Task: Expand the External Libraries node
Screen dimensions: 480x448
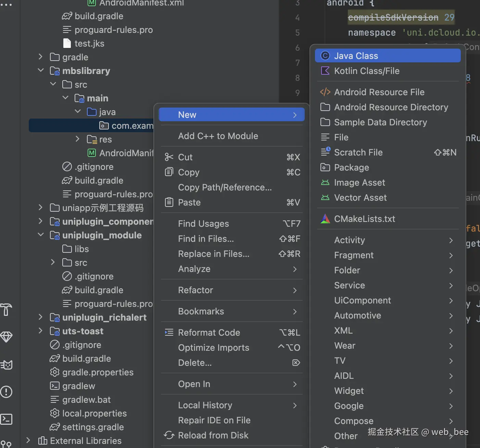Action: click(x=28, y=440)
